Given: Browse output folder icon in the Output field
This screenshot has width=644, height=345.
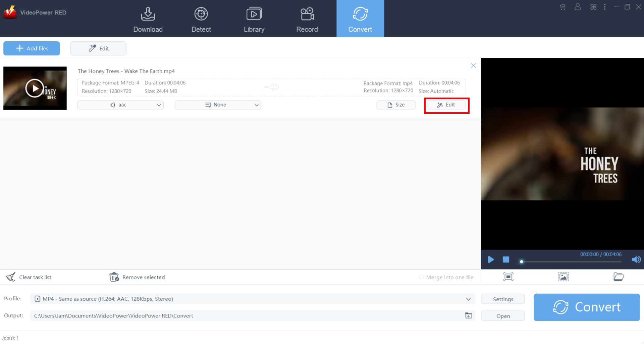Looking at the screenshot, I should (468, 315).
